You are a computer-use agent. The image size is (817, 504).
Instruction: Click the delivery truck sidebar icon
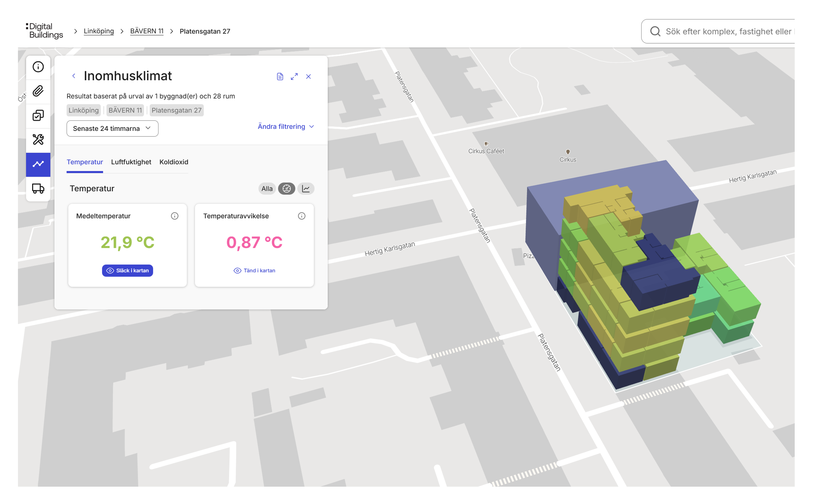coord(38,189)
